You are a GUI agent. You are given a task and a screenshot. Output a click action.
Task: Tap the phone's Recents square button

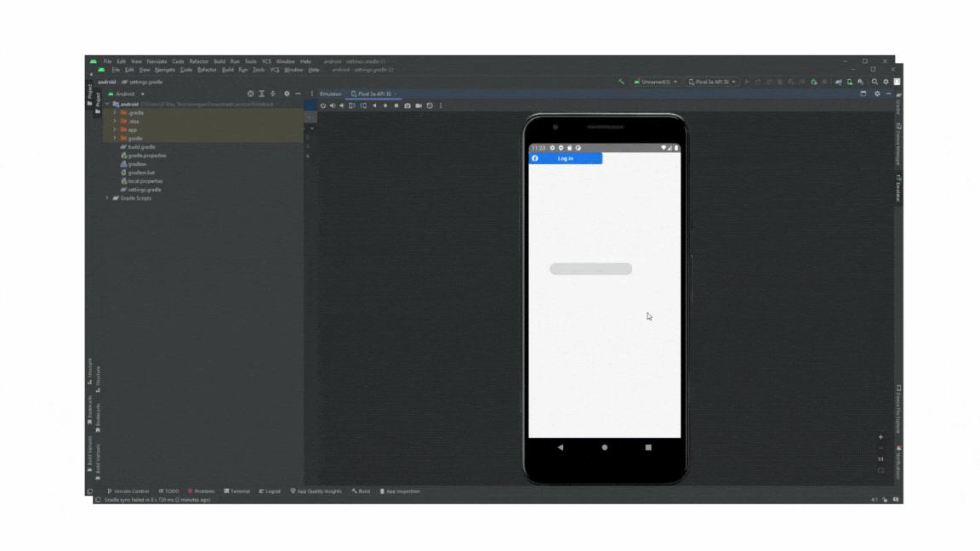pos(648,447)
